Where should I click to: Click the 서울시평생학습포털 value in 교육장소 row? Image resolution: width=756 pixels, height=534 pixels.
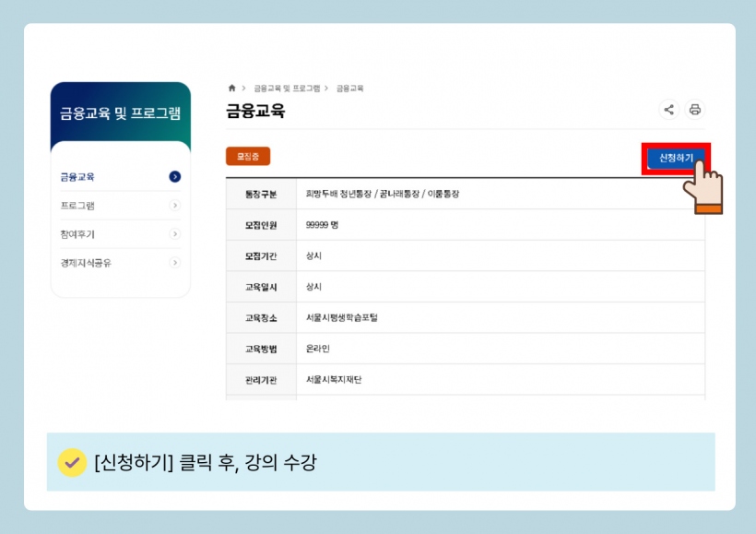tap(342, 317)
